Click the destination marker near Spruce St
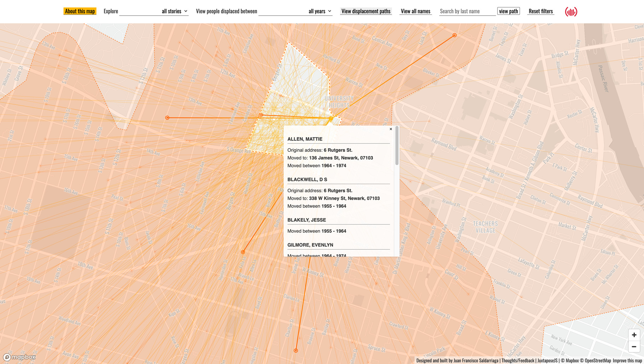 (296, 351)
